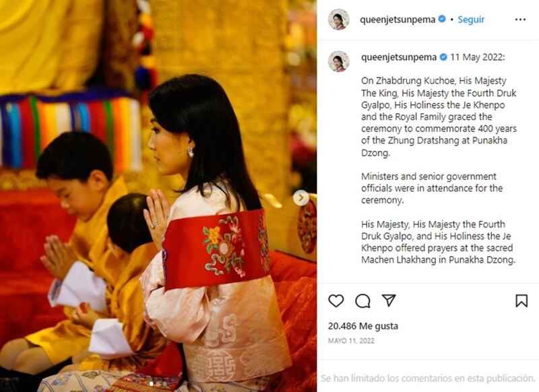Open comments via speech bubble icon
This screenshot has height=392, width=539.
pos(362,301)
